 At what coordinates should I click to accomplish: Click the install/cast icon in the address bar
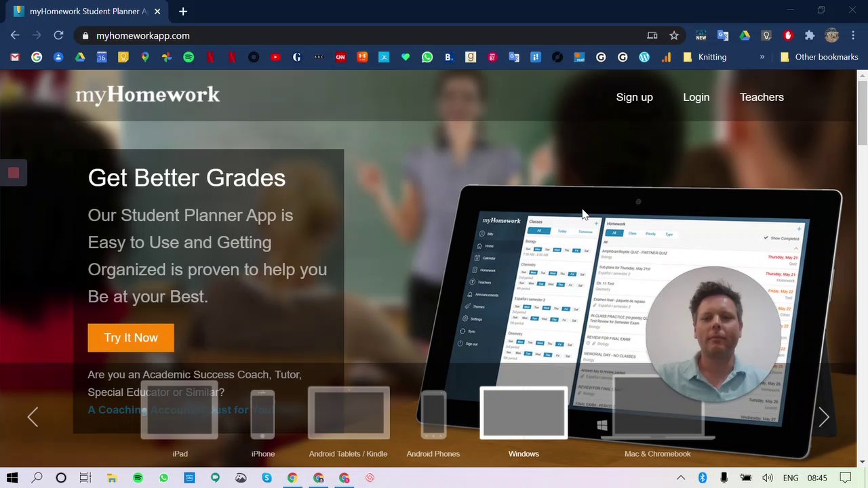(x=652, y=35)
